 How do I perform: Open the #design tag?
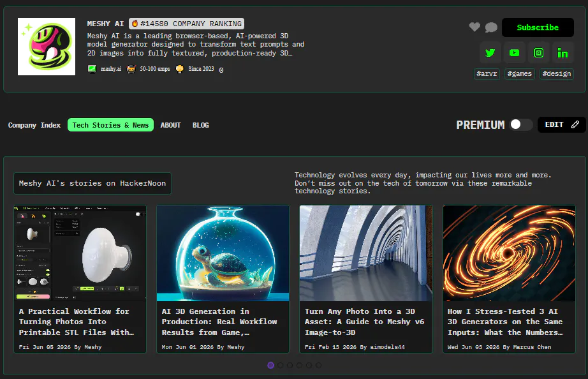[x=557, y=73]
